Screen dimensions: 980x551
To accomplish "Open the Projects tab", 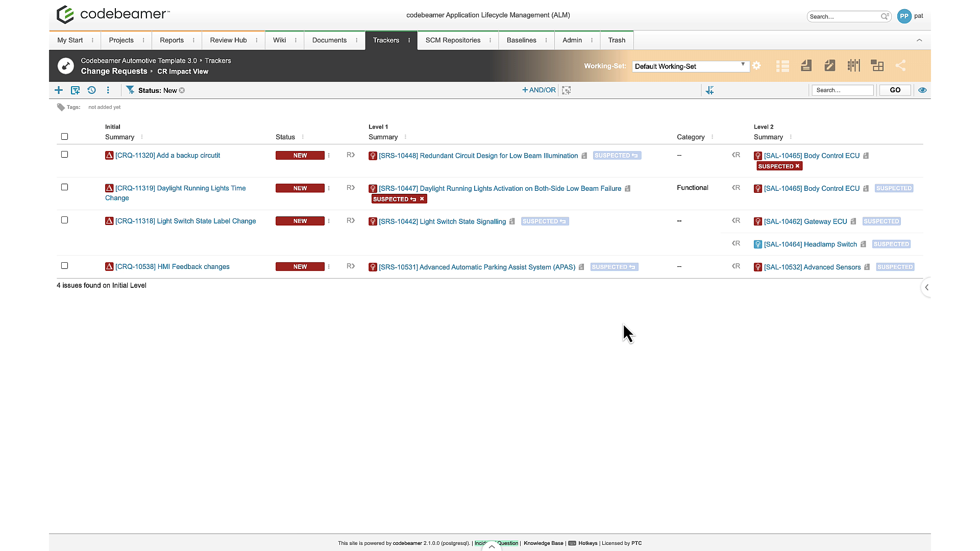I will pos(121,40).
